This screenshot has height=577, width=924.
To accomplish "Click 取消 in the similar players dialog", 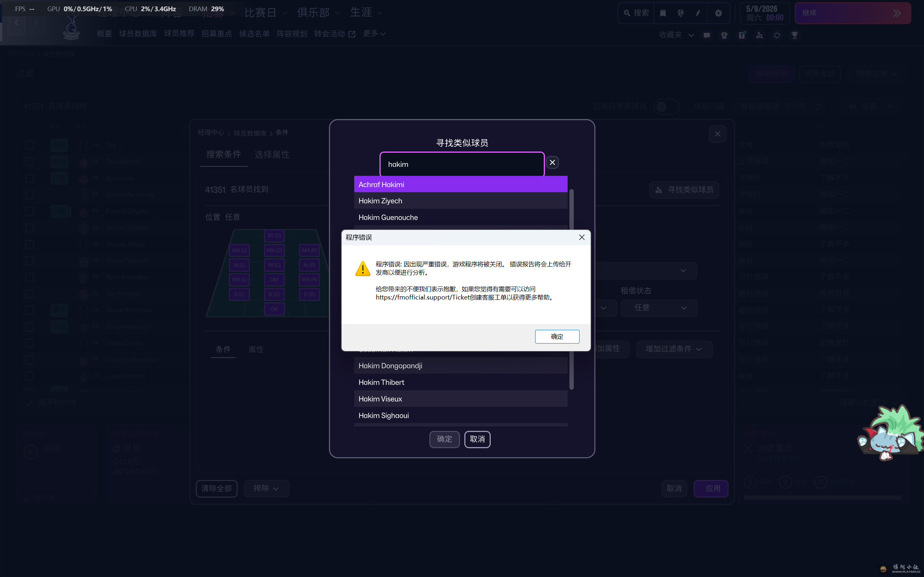I will [477, 439].
